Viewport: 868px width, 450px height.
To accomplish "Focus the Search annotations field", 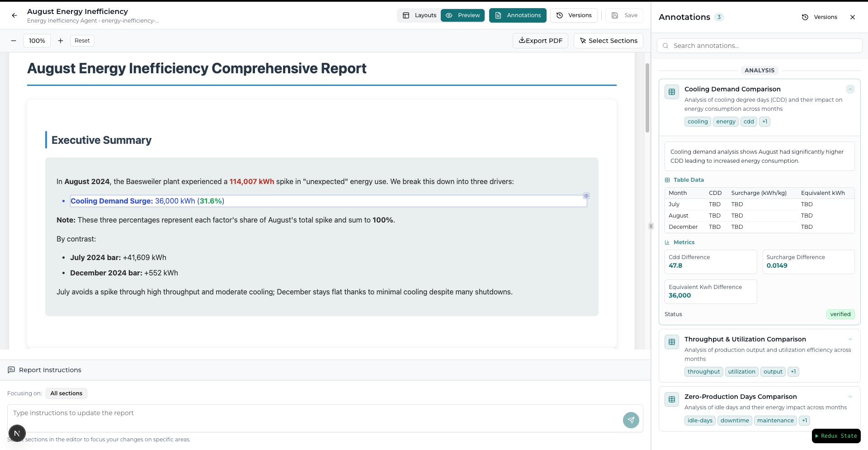I will [759, 46].
